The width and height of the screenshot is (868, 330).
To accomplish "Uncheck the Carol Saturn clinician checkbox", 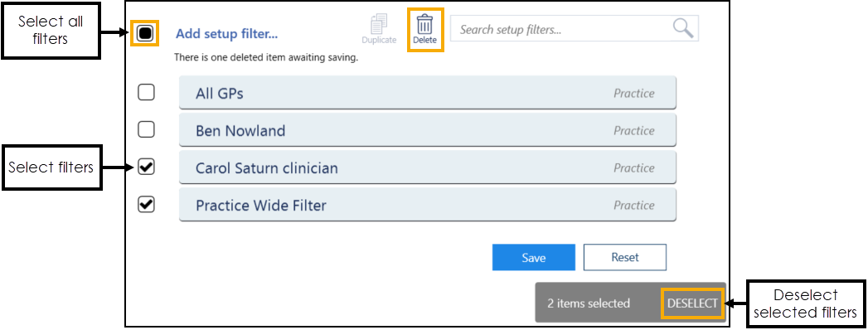I will click(x=146, y=167).
